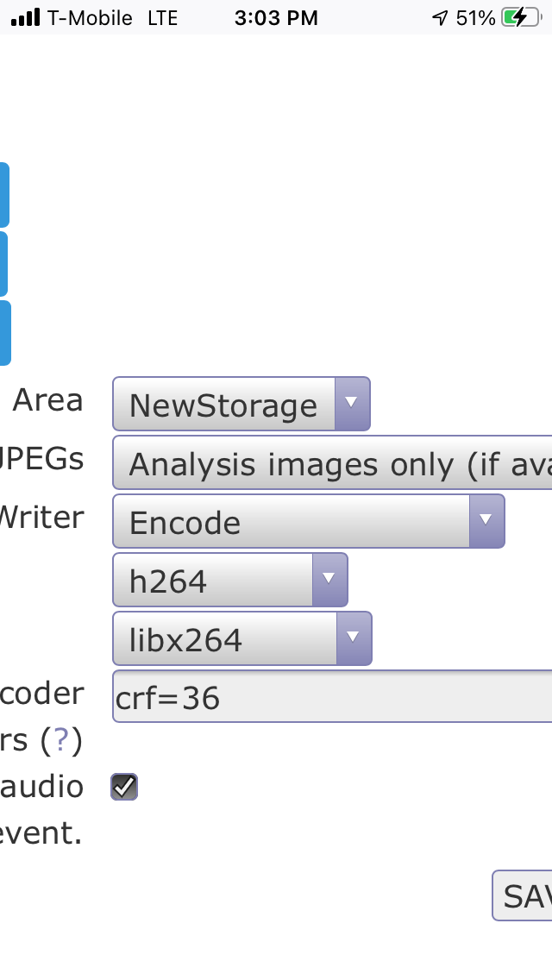
Task: Tap the 3:03 PM clock
Action: coord(276,18)
